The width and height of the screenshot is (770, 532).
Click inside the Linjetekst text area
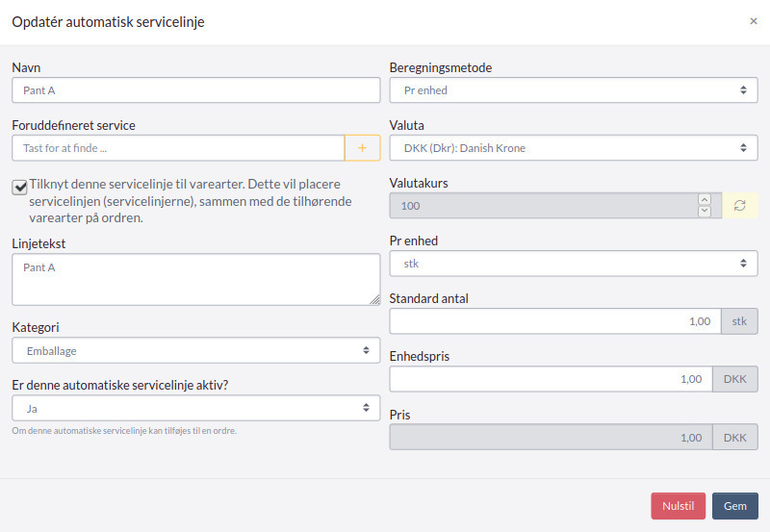[196, 279]
